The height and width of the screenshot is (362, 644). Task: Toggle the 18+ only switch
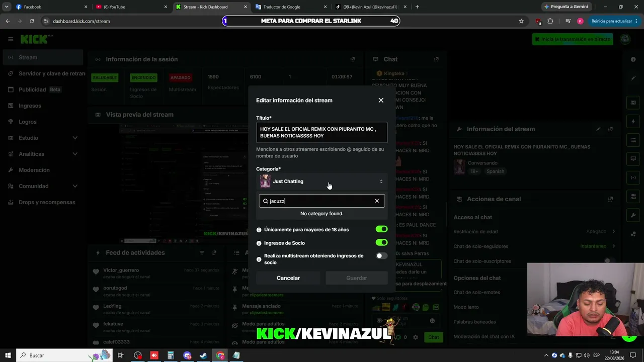(x=381, y=229)
